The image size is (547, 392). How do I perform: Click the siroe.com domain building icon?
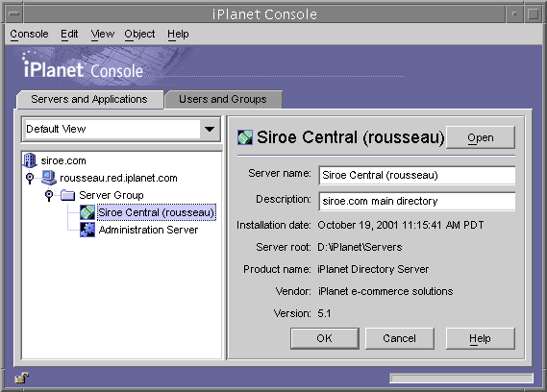coord(30,160)
